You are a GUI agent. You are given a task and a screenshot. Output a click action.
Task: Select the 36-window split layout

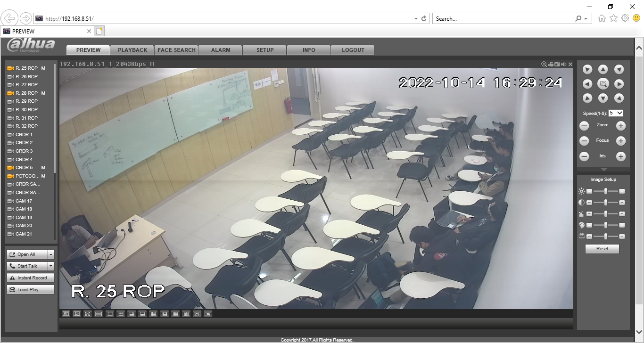[x=208, y=314]
